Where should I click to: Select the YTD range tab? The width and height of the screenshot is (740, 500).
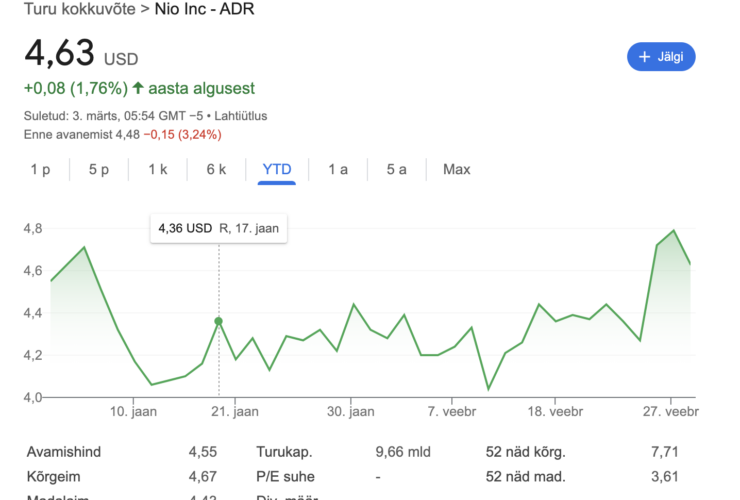277,169
